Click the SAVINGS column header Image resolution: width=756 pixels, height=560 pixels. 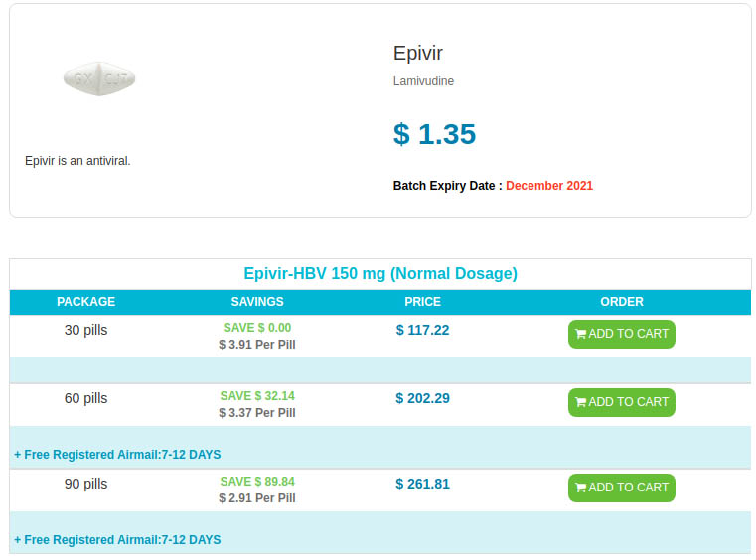(x=257, y=302)
